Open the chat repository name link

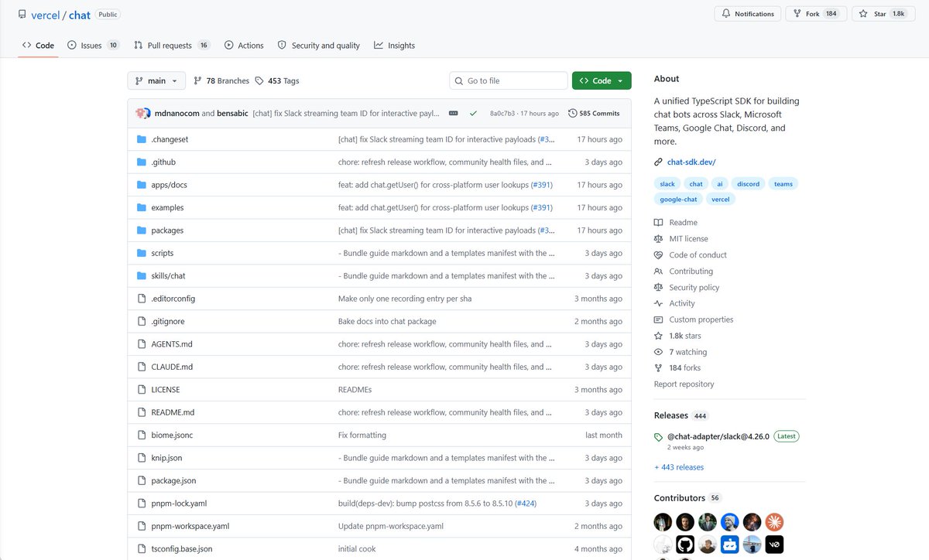(80, 15)
